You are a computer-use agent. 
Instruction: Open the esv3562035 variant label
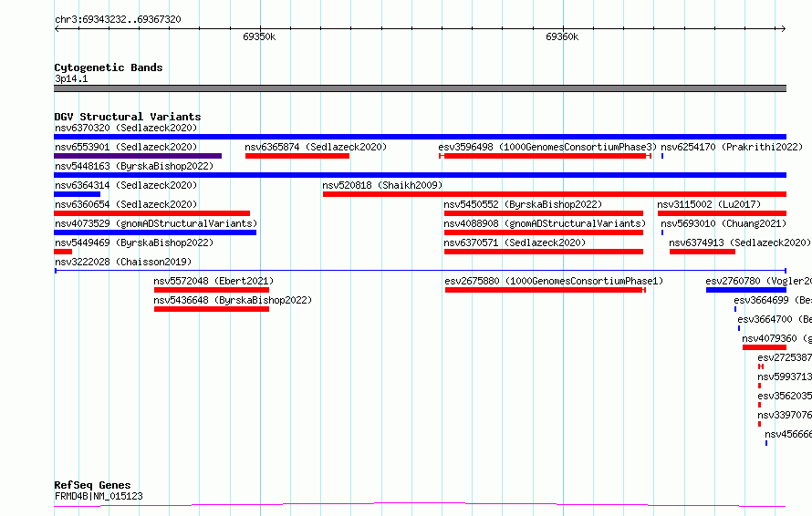[784, 396]
